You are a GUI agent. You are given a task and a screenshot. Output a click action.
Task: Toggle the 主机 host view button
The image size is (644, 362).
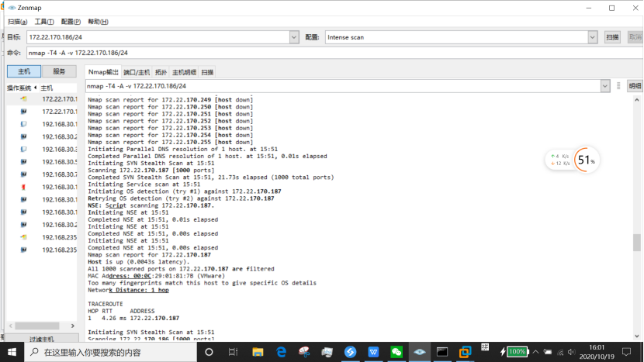[x=24, y=71]
